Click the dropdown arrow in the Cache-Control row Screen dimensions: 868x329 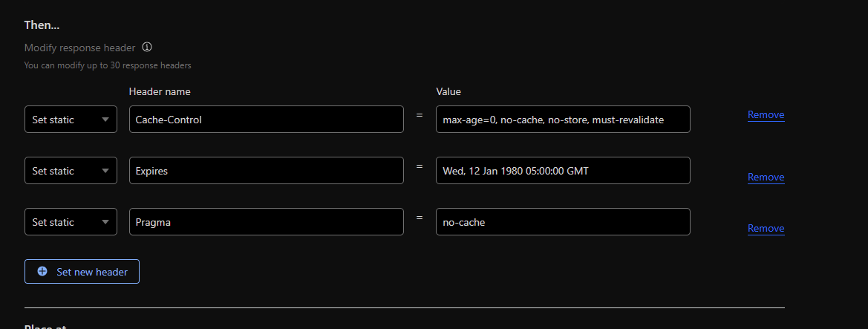pos(105,120)
